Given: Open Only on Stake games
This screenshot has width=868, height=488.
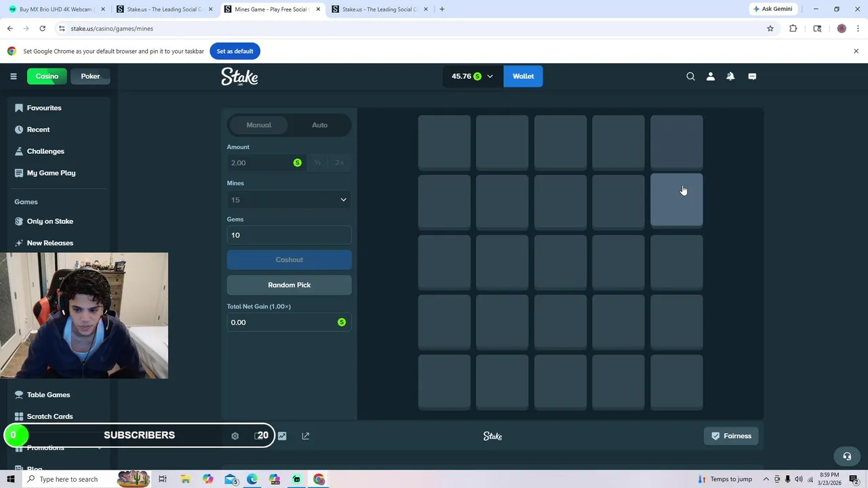Looking at the screenshot, I should [x=50, y=221].
